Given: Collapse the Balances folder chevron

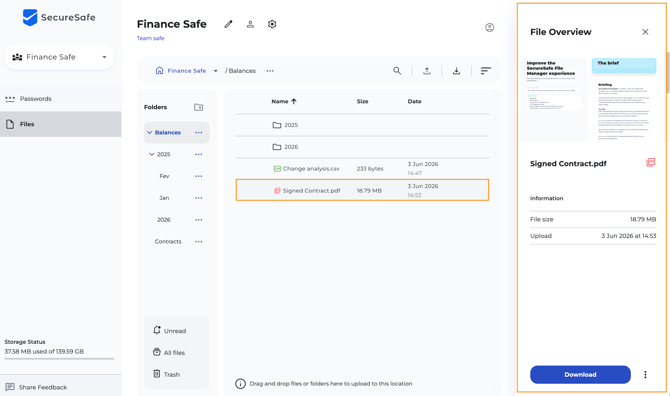Looking at the screenshot, I should pos(150,133).
